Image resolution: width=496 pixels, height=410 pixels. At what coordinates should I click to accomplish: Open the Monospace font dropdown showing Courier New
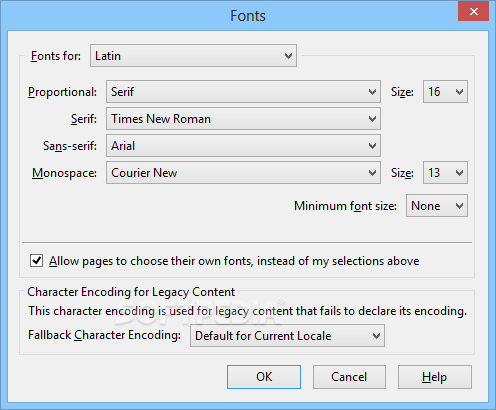tap(243, 172)
